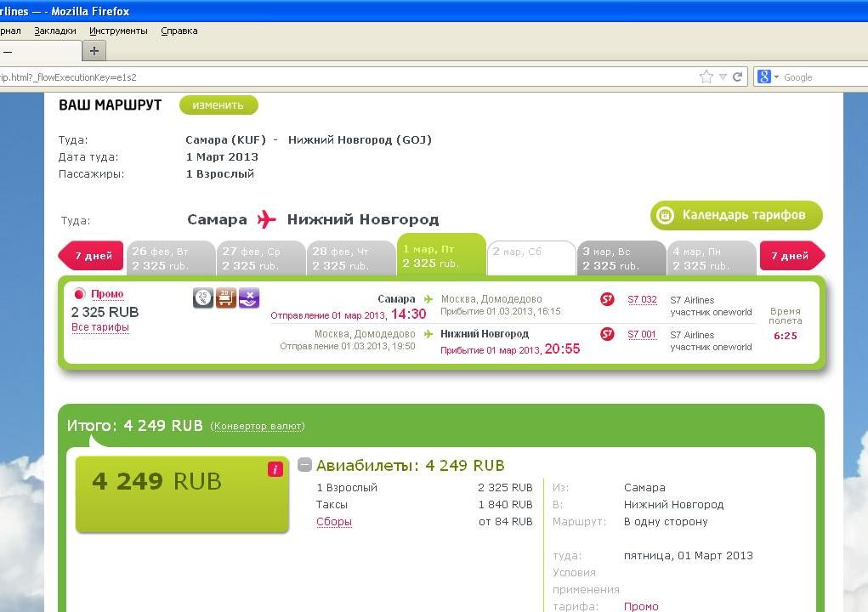Open the Конвертор валют link

257,426
